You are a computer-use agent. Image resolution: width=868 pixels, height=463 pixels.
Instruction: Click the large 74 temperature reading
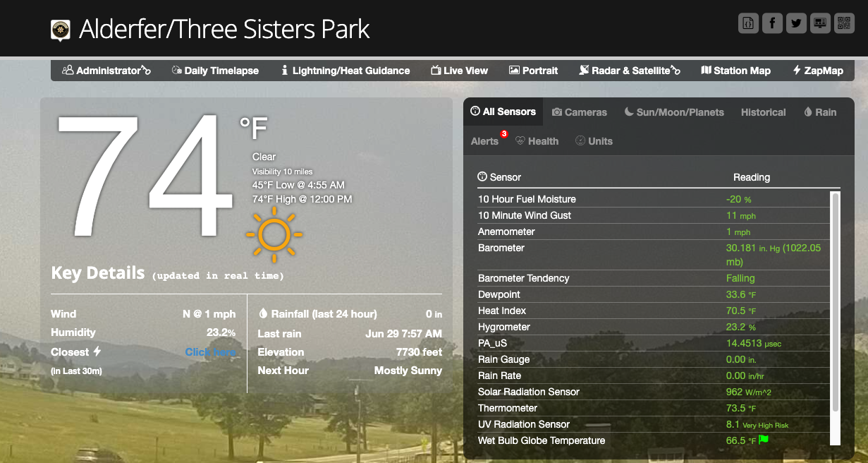coord(145,175)
